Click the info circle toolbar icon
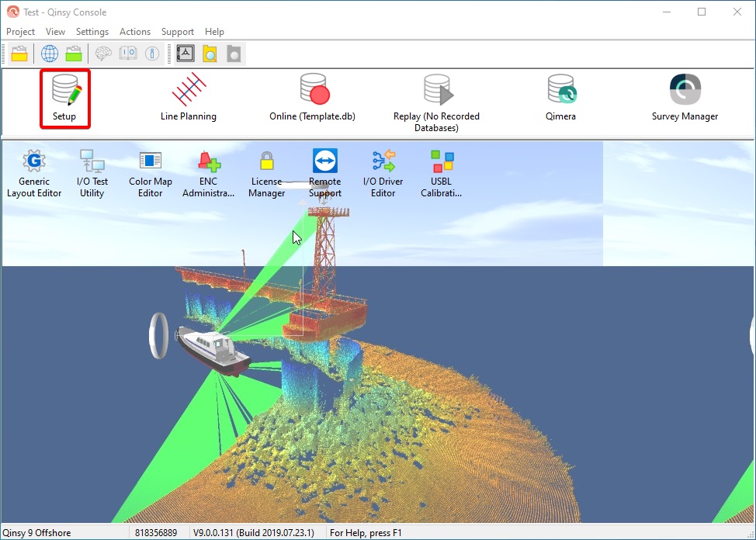Screen dimensions: 756x540 tap(152, 54)
